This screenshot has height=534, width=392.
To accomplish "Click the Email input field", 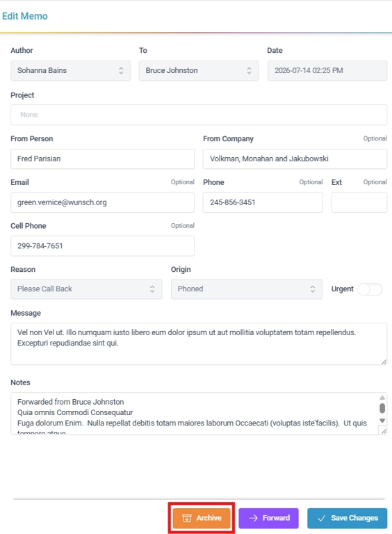I will point(102,202).
